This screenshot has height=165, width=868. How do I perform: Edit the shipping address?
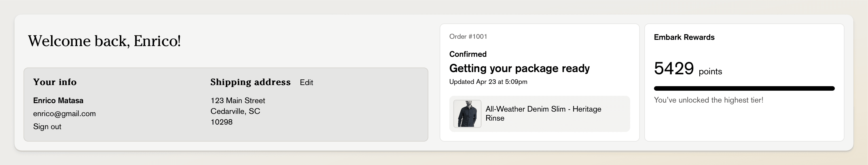tap(306, 83)
